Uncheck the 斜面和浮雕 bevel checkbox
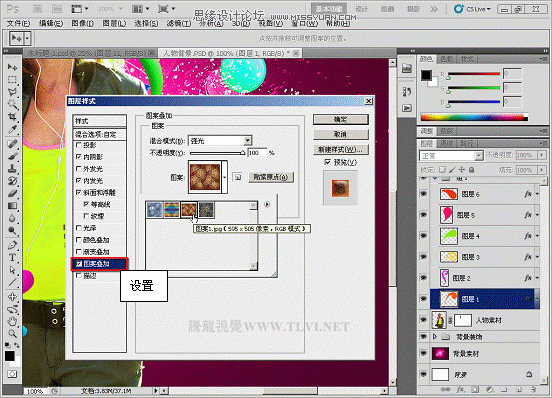 pos(79,192)
